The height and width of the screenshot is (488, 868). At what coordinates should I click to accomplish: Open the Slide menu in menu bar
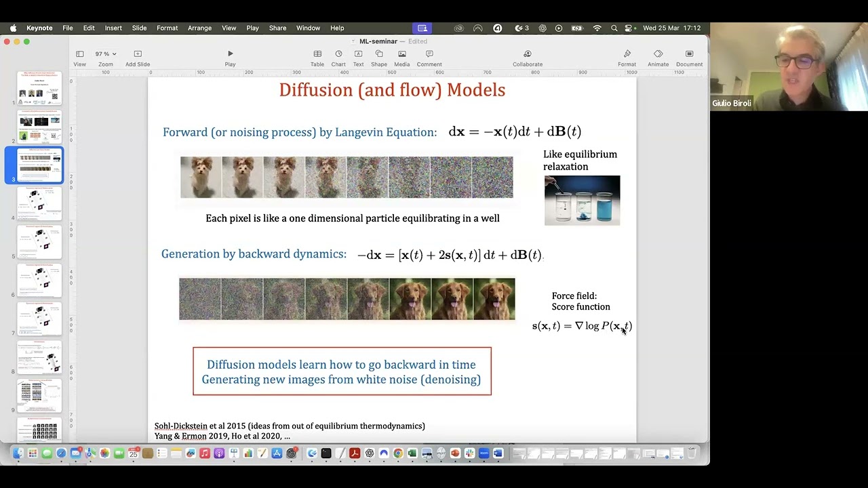tap(139, 28)
